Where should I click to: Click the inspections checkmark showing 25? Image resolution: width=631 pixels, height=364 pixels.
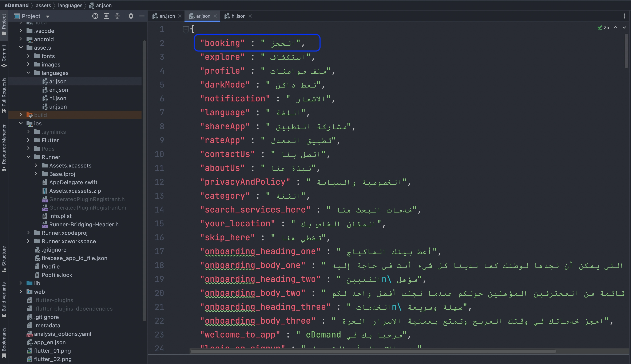coord(603,28)
